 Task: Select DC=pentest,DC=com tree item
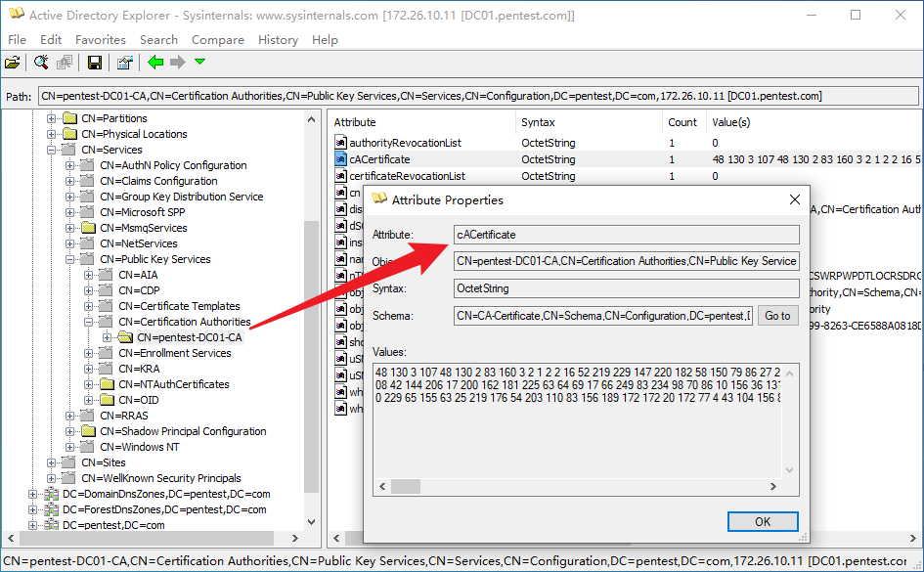pos(113,525)
